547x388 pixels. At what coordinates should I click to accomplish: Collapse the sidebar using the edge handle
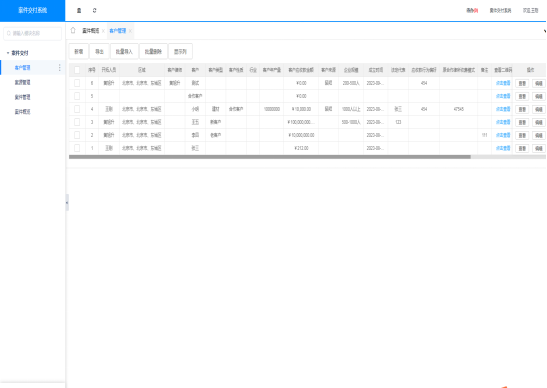pyautogui.click(x=67, y=202)
